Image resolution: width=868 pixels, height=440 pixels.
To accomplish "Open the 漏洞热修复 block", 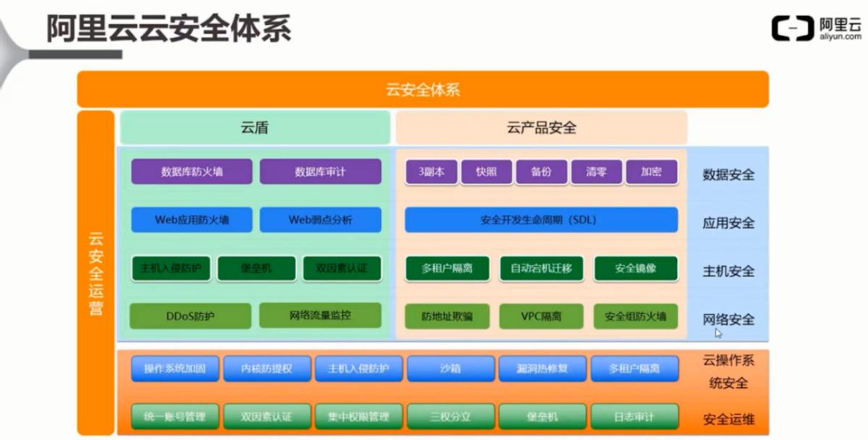I will click(541, 368).
